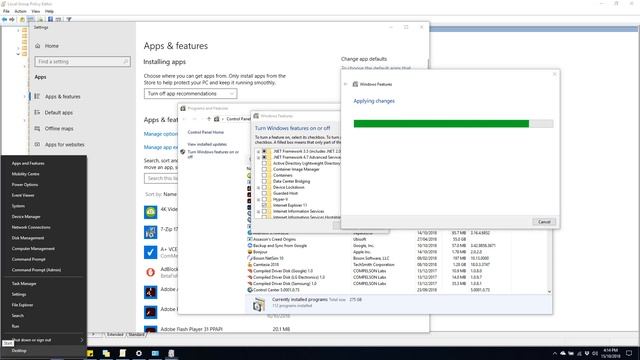Check Container Image Manager checkbox

(264, 169)
